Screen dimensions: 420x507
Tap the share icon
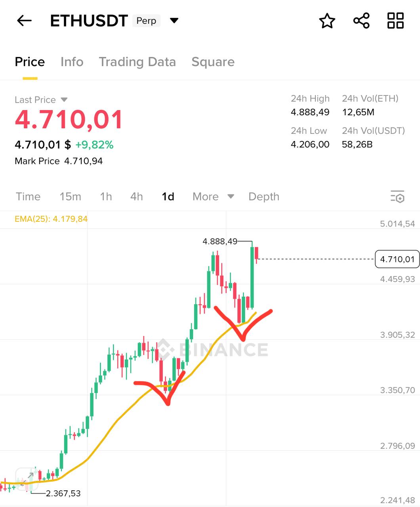tap(361, 21)
